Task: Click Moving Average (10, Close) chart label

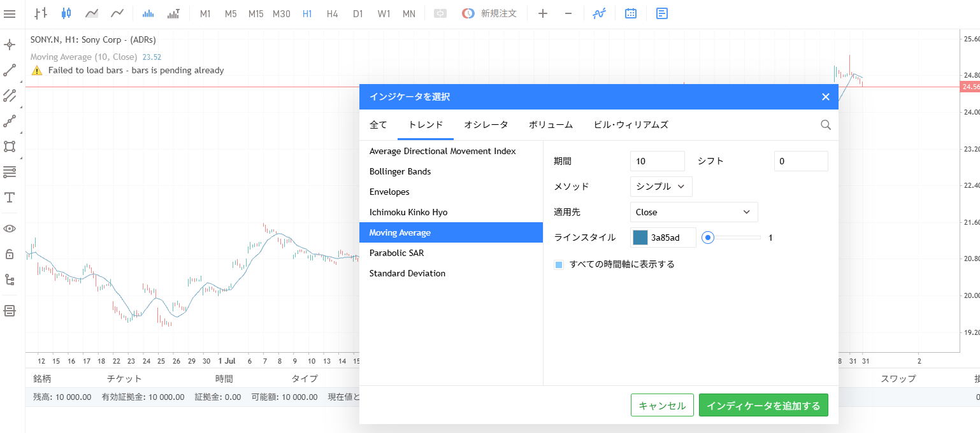Action: (x=83, y=57)
